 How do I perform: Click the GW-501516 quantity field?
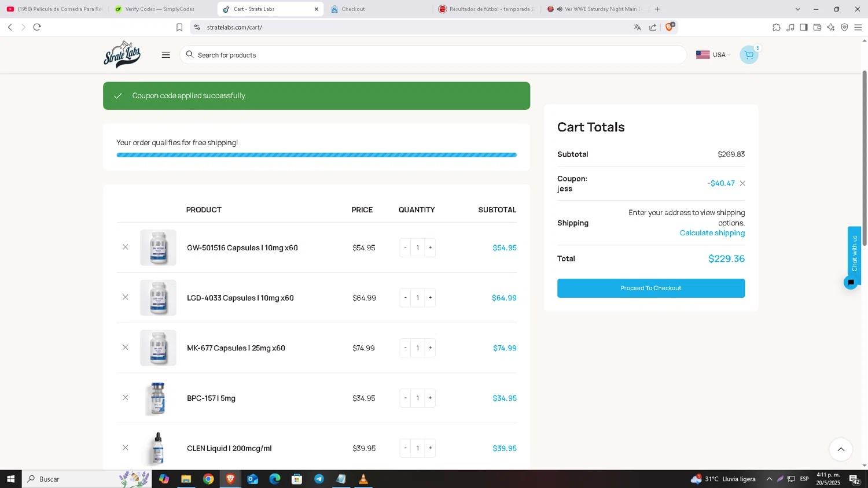pos(418,247)
